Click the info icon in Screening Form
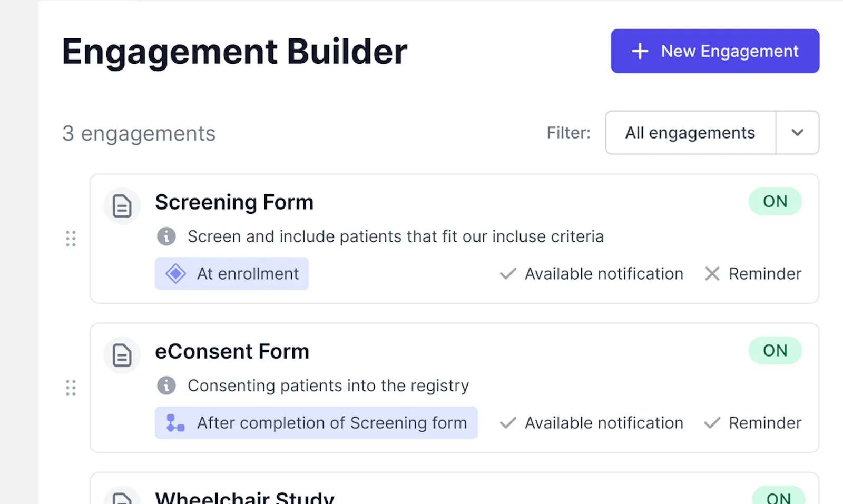This screenshot has height=504, width=843. (x=166, y=236)
